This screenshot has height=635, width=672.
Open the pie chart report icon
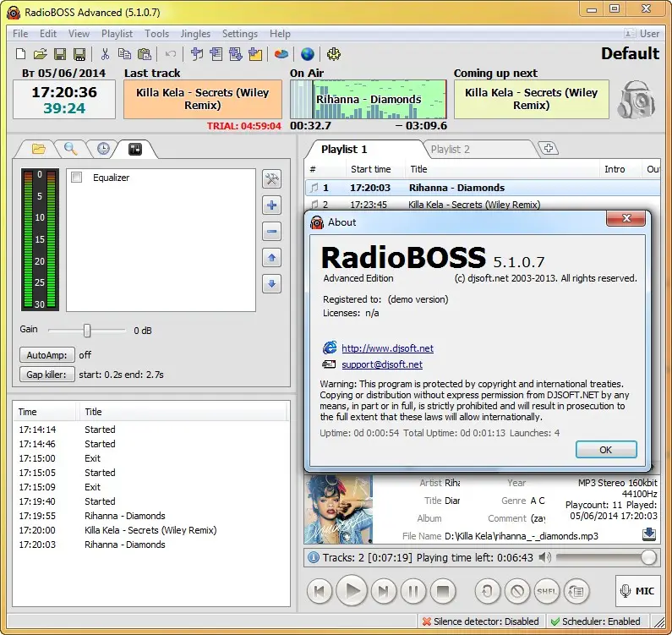coord(281,54)
